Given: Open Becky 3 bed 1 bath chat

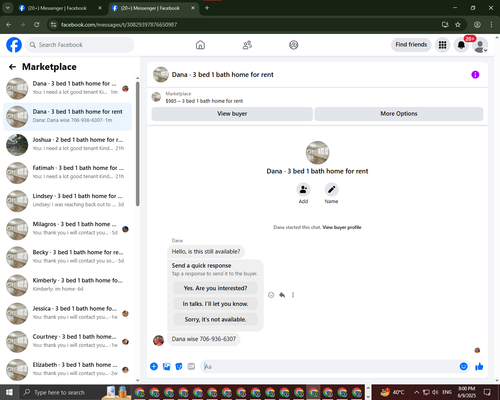Looking at the screenshot, I should tap(68, 257).
